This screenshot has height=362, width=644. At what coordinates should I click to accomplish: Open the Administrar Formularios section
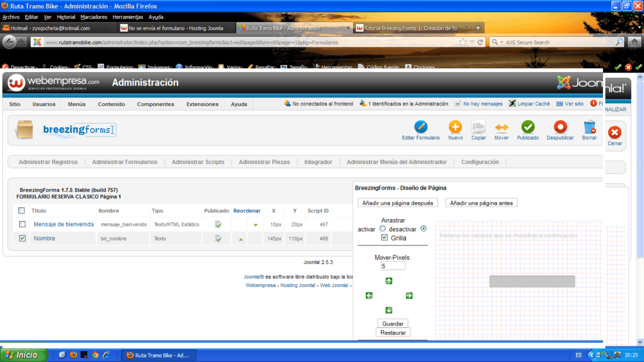point(125,162)
